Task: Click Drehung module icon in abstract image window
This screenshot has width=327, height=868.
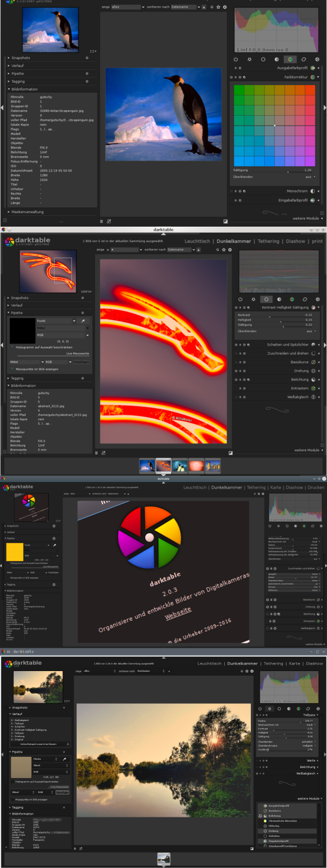Action: click(x=313, y=371)
